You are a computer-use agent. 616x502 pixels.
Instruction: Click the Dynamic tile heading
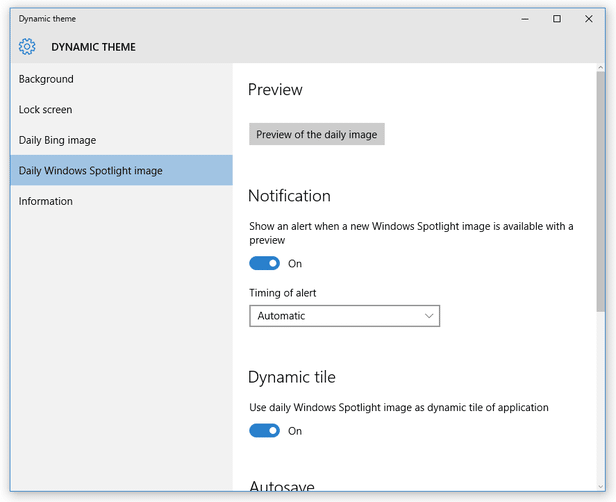292,377
